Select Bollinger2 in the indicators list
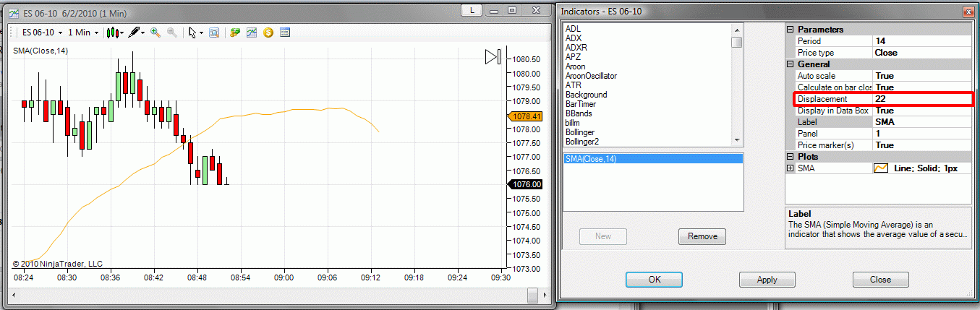 582,142
